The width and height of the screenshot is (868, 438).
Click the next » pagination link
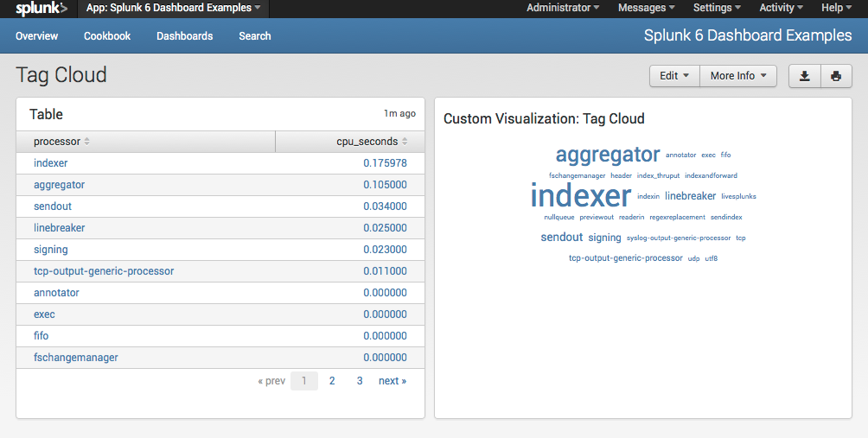[393, 381]
